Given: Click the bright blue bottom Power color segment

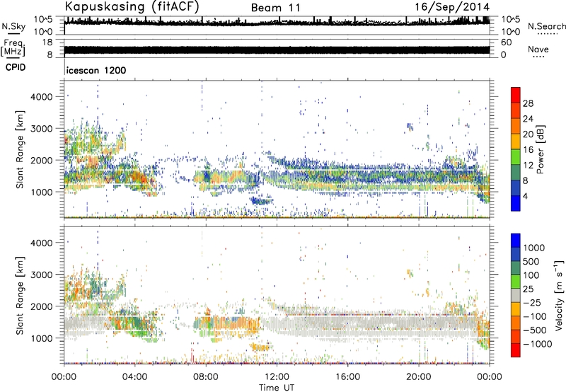Looking at the screenshot, I should click(516, 203).
